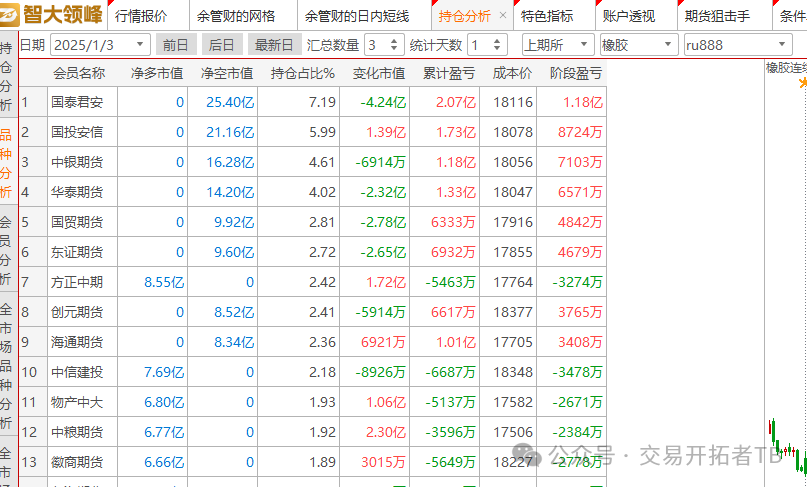
Task: Select the 国贸期货 member name
Action: (x=77, y=222)
